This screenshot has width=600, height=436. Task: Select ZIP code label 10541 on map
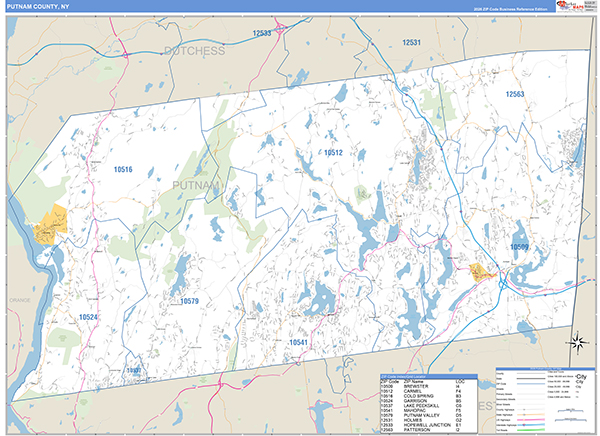click(x=298, y=342)
